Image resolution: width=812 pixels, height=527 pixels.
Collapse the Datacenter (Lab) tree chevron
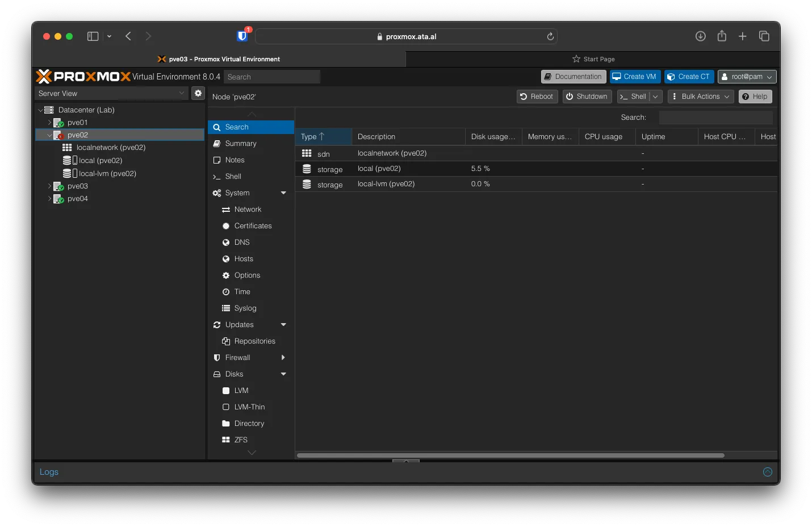coord(40,110)
